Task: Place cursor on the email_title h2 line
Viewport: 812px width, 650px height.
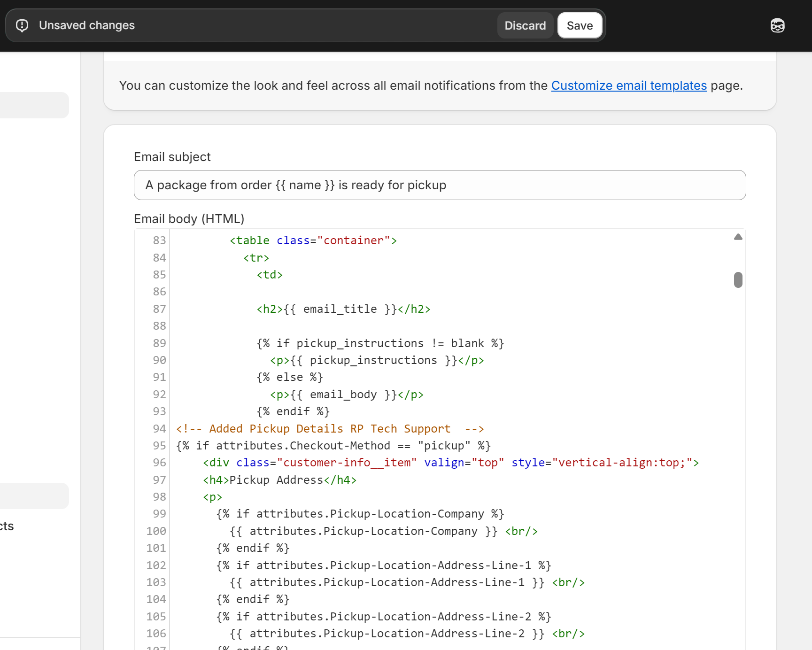Action: 343,309
